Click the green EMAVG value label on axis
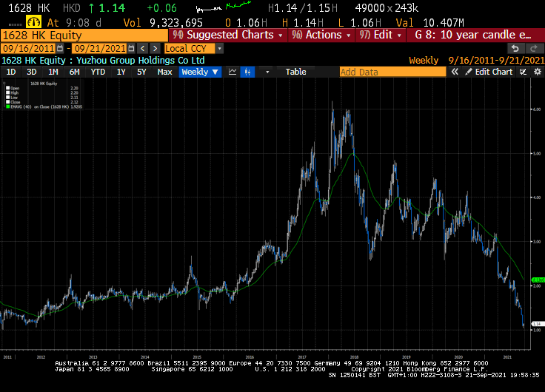Image resolution: width=545 pixels, height=392 pixels. [538, 280]
